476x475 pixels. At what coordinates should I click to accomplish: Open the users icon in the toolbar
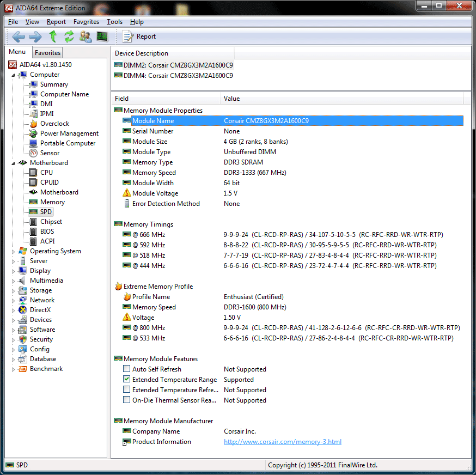pyautogui.click(x=86, y=36)
